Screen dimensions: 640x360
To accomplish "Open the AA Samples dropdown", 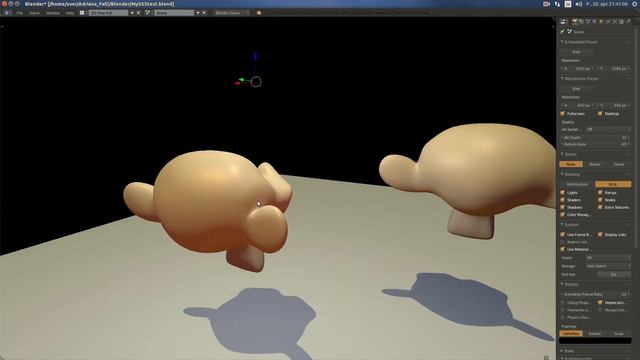I will (608, 129).
